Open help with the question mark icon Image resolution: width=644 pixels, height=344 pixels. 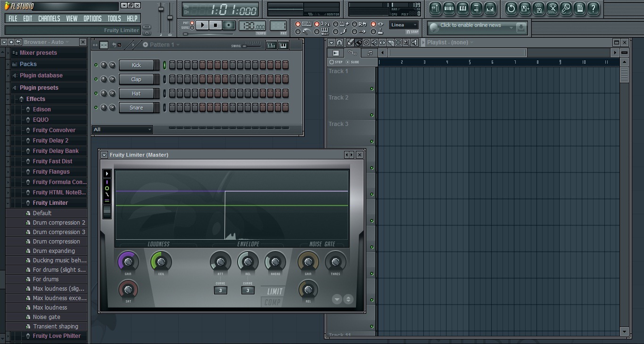593,8
